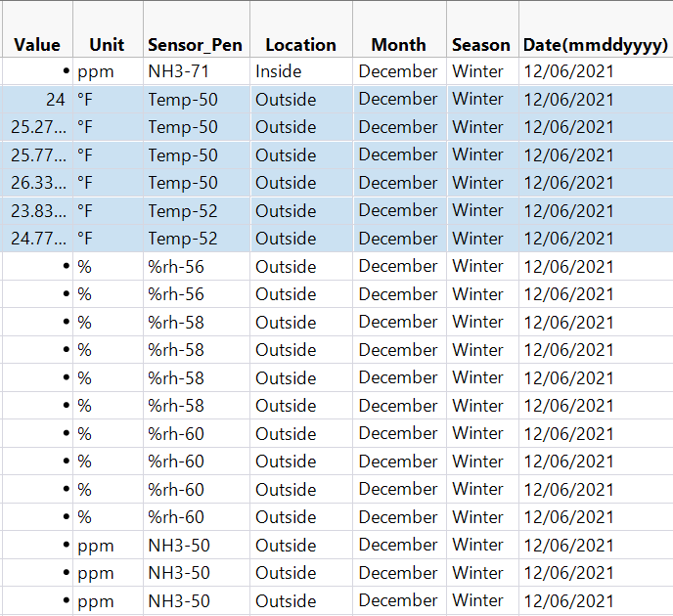Click the ppm unit cell in NH3-71 row
This screenshot has height=616, width=673.
96,71
